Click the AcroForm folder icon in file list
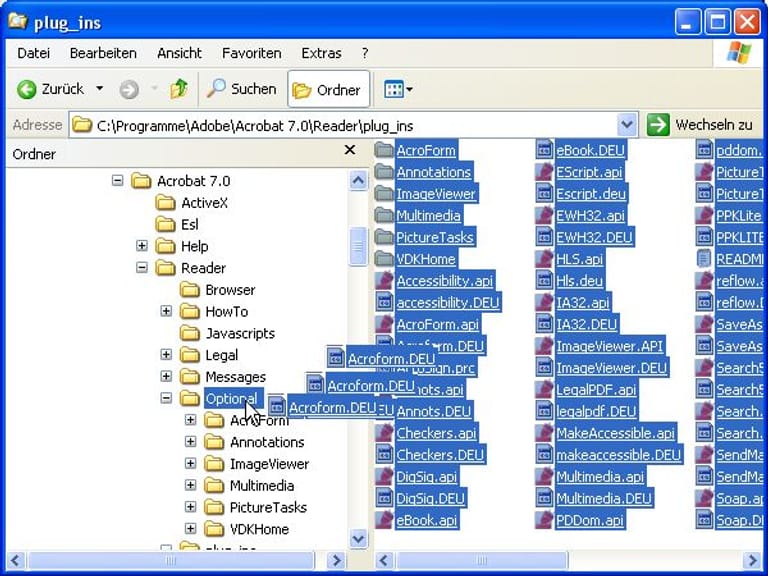Image resolution: width=768 pixels, height=576 pixels. [384, 150]
